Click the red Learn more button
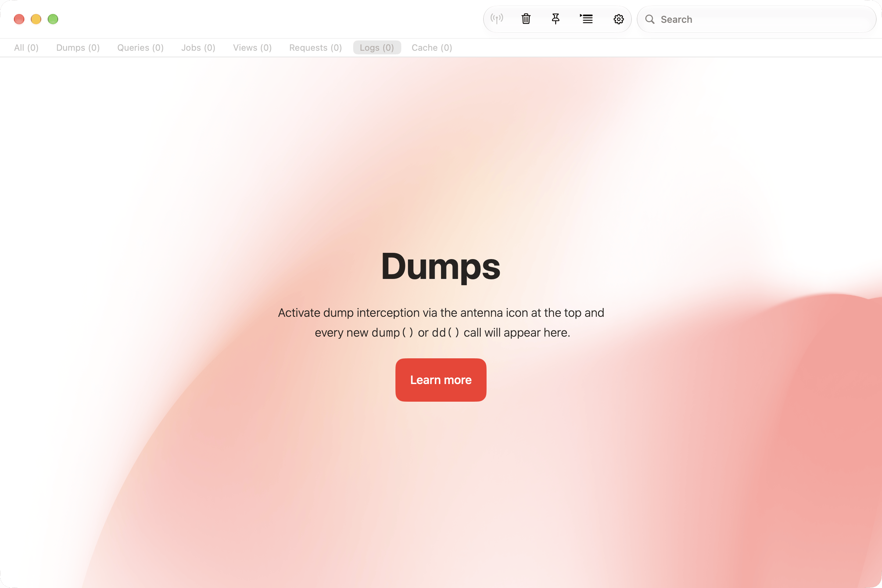This screenshot has height=588, width=882. pyautogui.click(x=441, y=380)
